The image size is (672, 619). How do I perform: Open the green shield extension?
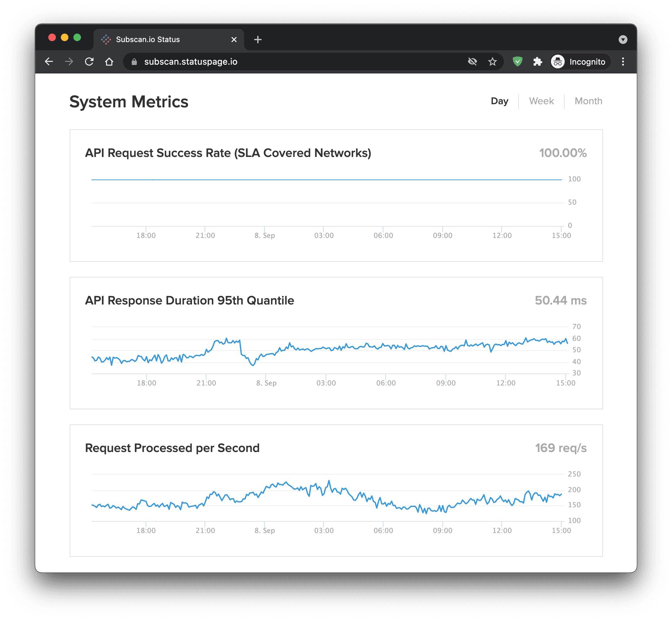517,62
